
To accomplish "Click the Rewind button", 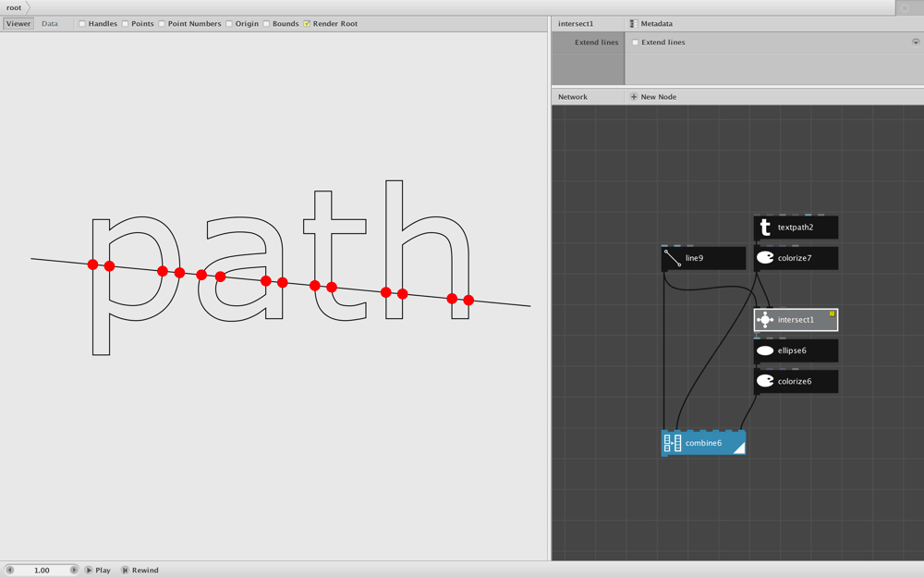I will (140, 571).
